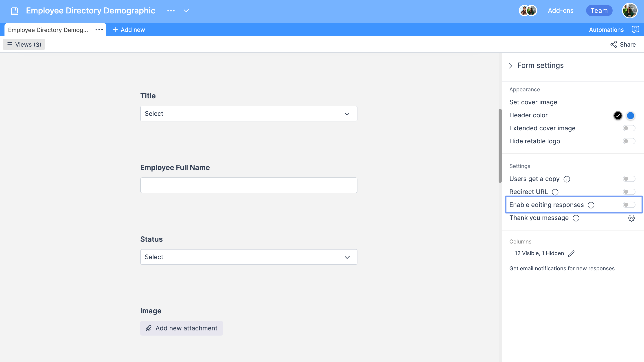The image size is (644, 362).
Task: Open the Title select dropdown
Action: click(x=249, y=114)
